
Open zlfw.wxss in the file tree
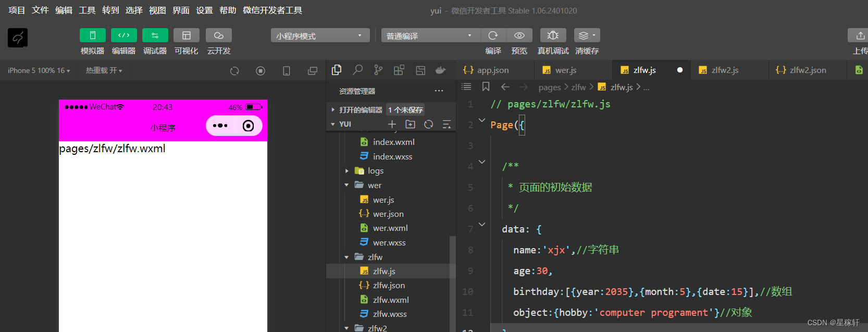(391, 314)
